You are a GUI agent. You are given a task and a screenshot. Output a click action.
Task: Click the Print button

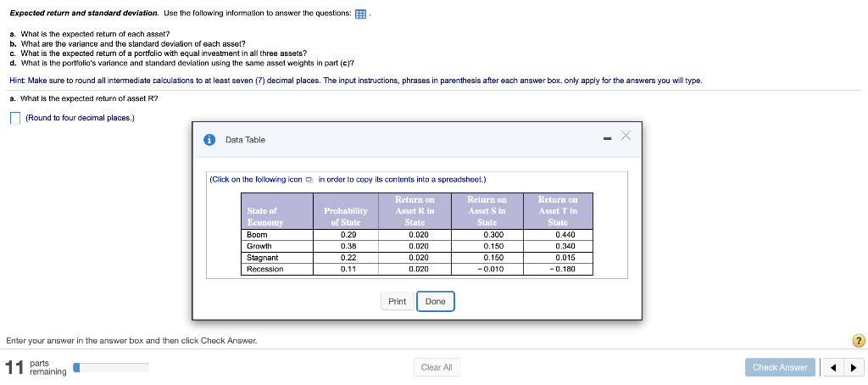pos(397,301)
